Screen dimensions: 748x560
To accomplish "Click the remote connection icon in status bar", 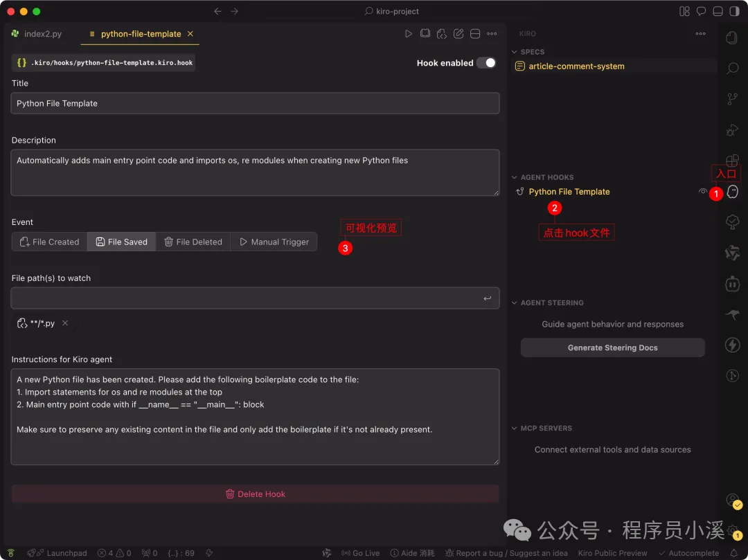I will click(10, 553).
